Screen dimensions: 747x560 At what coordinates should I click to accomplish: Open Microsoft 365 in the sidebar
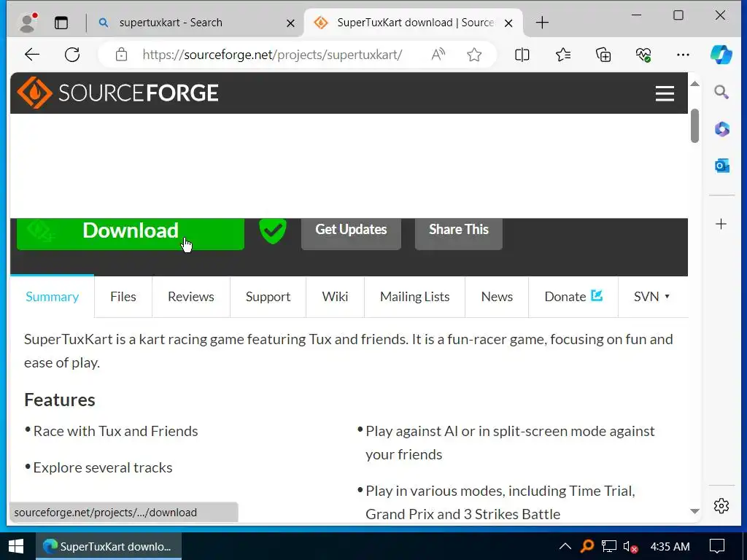(x=721, y=129)
